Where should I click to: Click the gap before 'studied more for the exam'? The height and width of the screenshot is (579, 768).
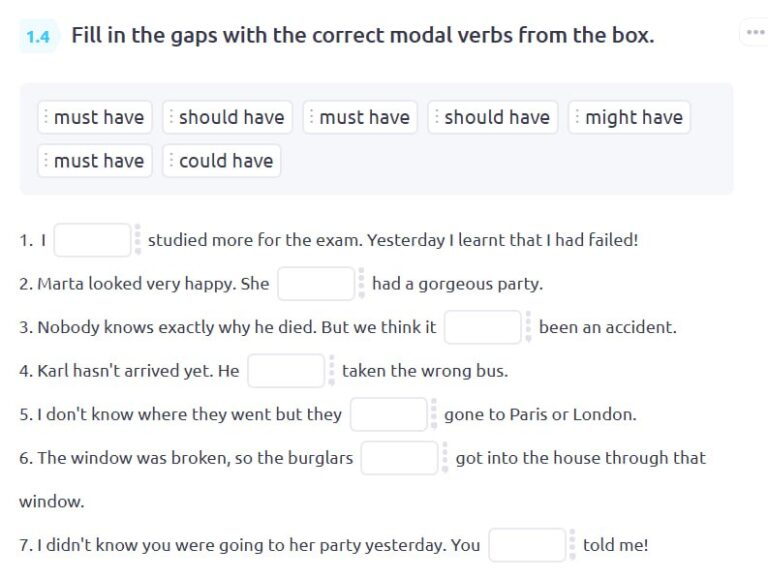[93, 240]
